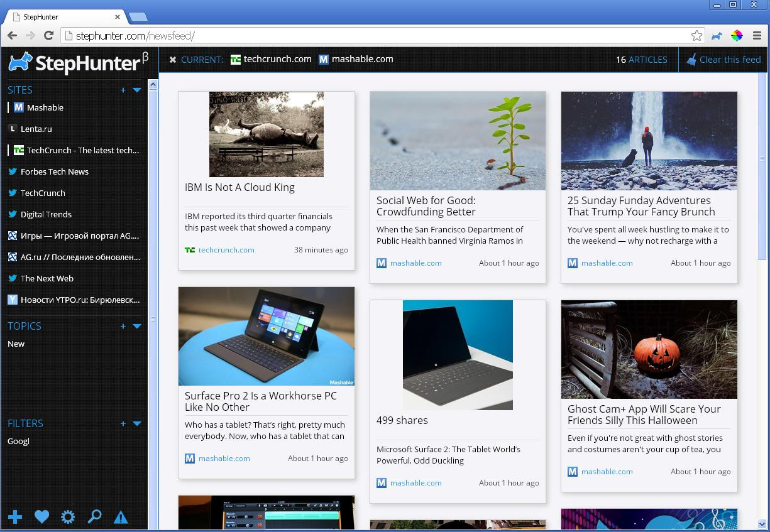Screen dimensions: 770x532
Task: Go forward with the browser forward arrow
Action: [x=30, y=36]
